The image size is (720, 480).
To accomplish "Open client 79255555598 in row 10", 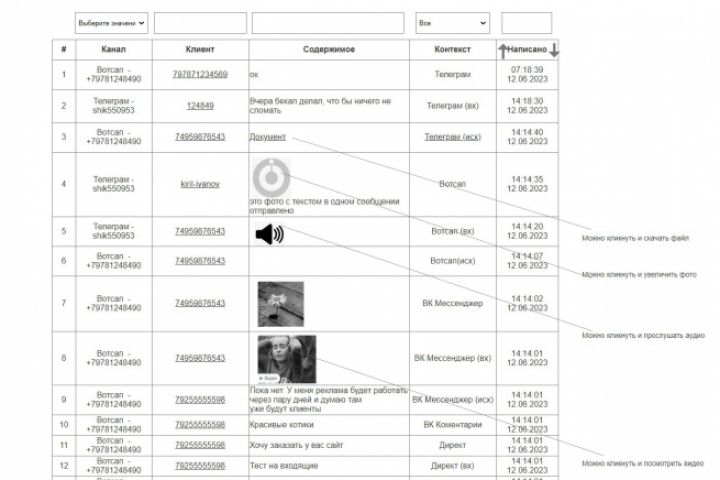I will (x=200, y=424).
